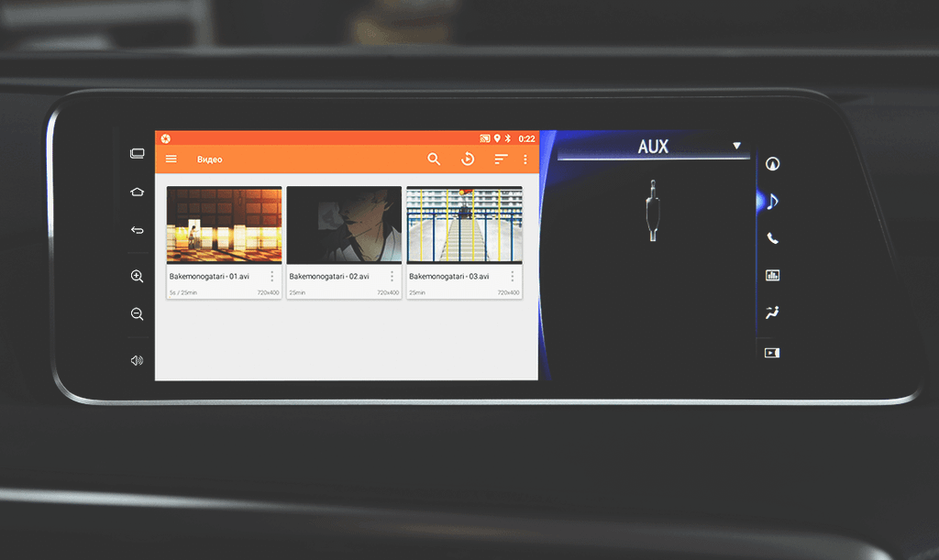Open the Bakemonogatari - 03.avi thumbnail
The width and height of the screenshot is (939, 560).
464,225
